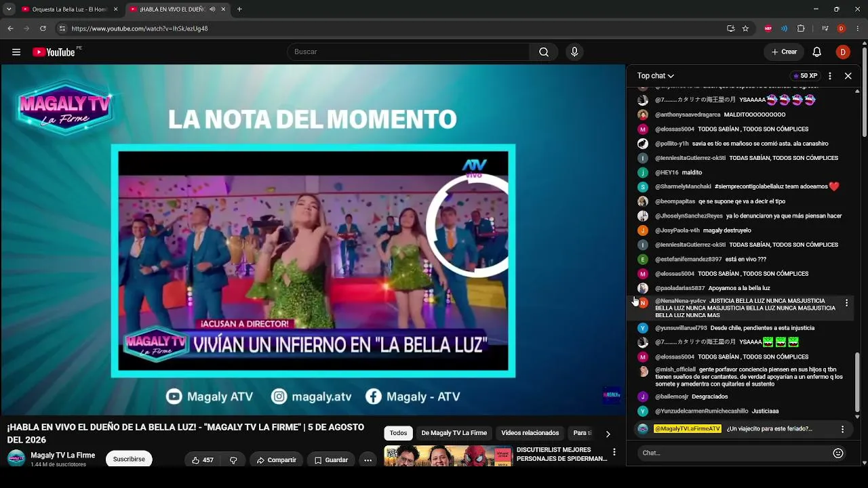This screenshot has width=868, height=488.
Task: Open the account avatar menu in YouTube
Action: click(843, 52)
